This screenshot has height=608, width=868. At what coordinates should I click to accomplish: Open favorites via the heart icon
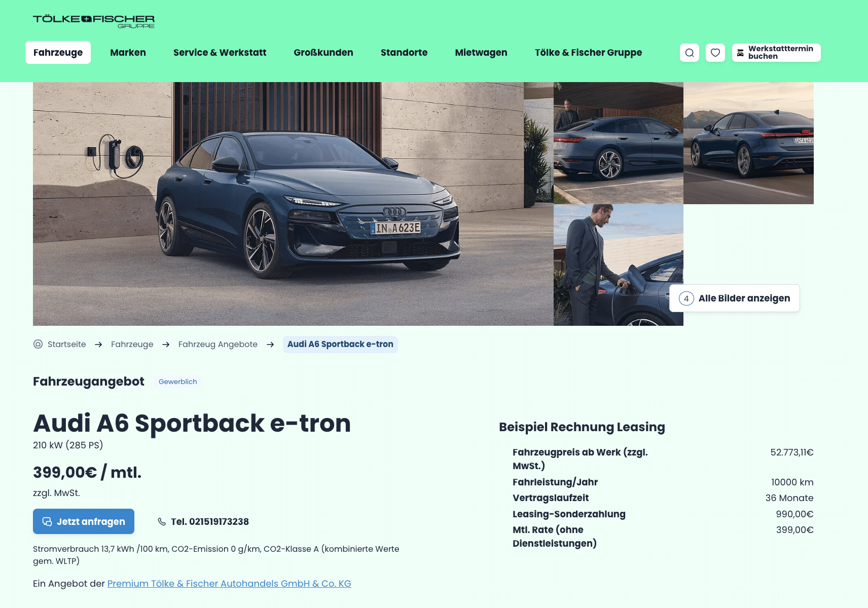click(715, 53)
